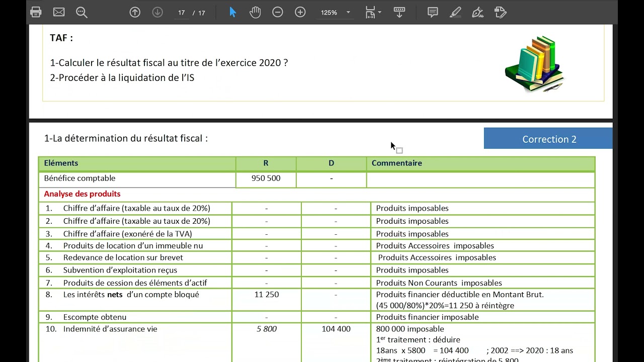Screen dimensions: 644x362
Task: Click question 1-Calculer le résultat fiscal
Action: click(169, 63)
